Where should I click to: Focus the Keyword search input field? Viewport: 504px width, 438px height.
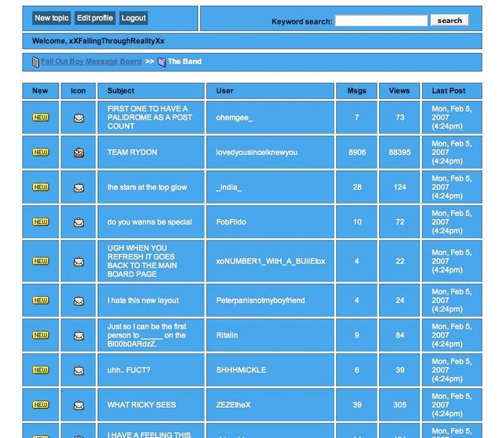tap(381, 21)
